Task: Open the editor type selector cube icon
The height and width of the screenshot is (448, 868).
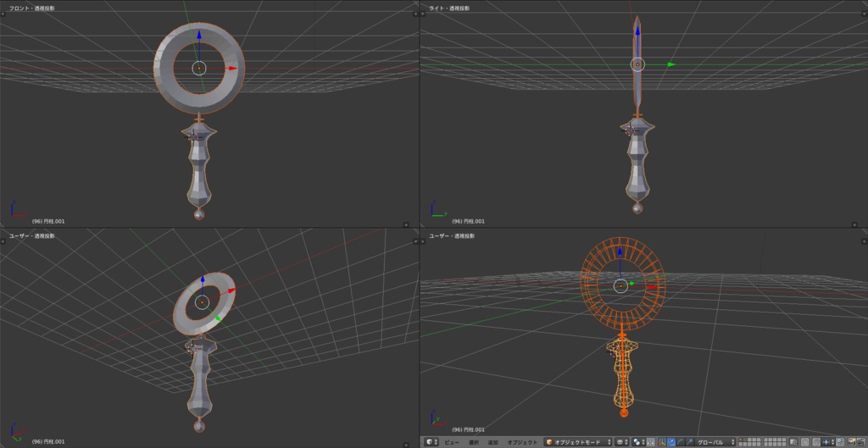Action: [x=431, y=442]
